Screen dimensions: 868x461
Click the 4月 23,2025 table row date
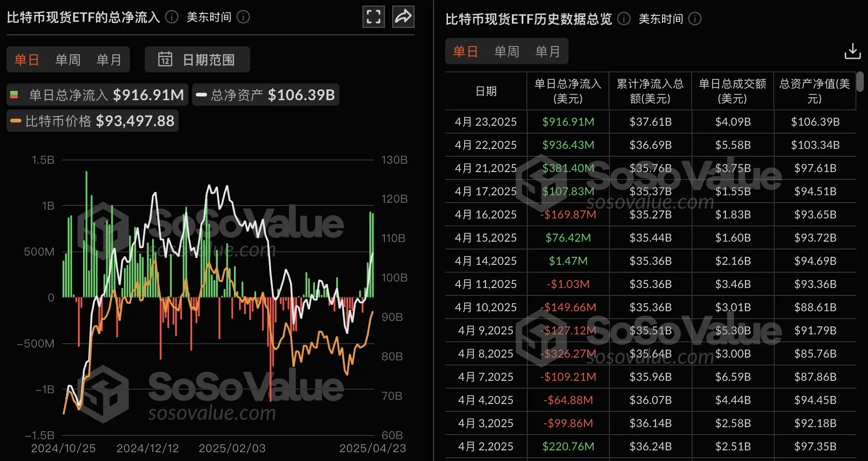coord(486,122)
